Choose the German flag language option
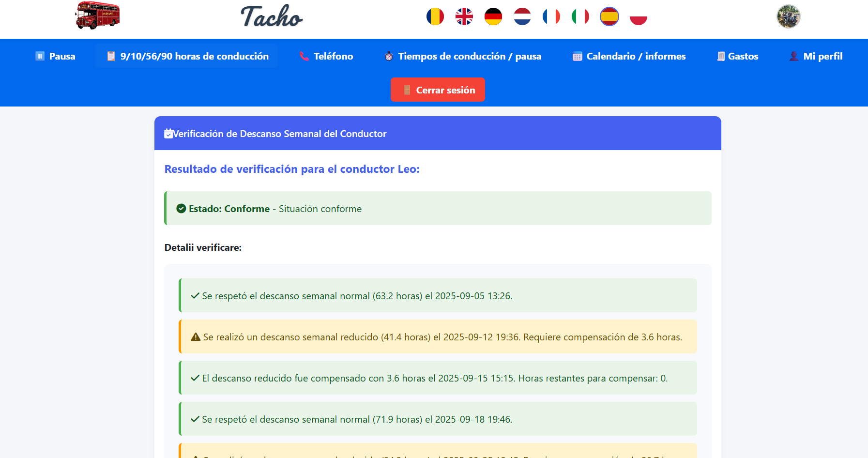Viewport: 868px width, 458px height. [x=493, y=16]
